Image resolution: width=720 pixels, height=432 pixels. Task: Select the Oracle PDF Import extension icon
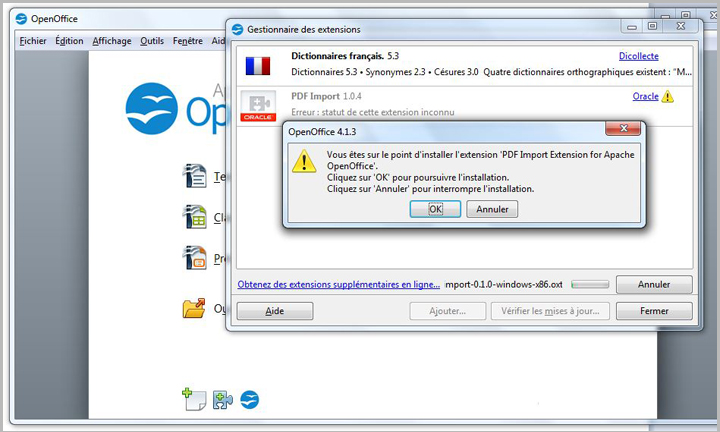(x=258, y=106)
